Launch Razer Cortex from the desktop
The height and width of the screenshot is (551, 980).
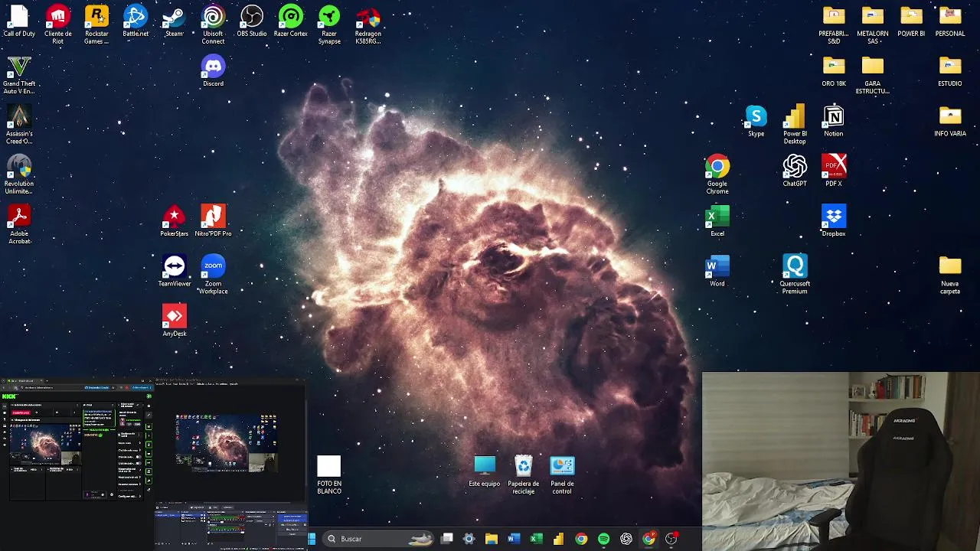pyautogui.click(x=291, y=21)
